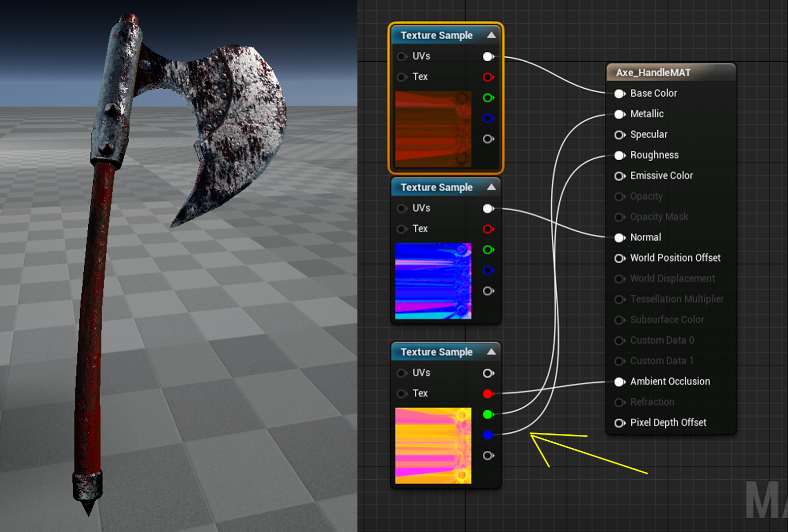Click the blue output pin of bottom Texture Sample
789x532 pixels.
[x=488, y=435]
